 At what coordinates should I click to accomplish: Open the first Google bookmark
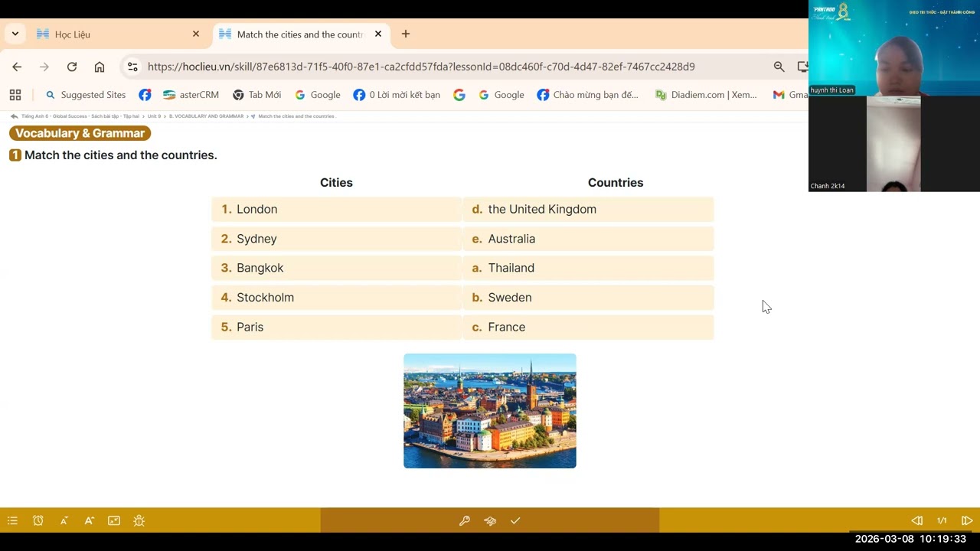click(317, 95)
